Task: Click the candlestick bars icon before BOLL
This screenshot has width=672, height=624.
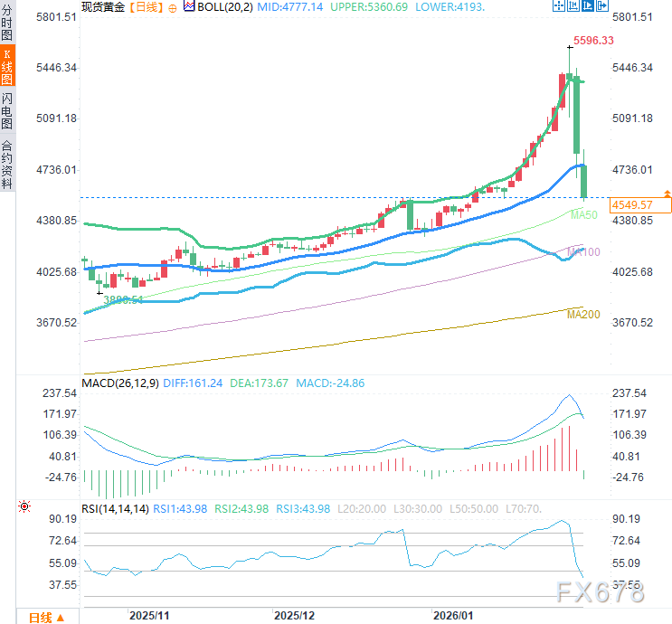Action: (189, 6)
